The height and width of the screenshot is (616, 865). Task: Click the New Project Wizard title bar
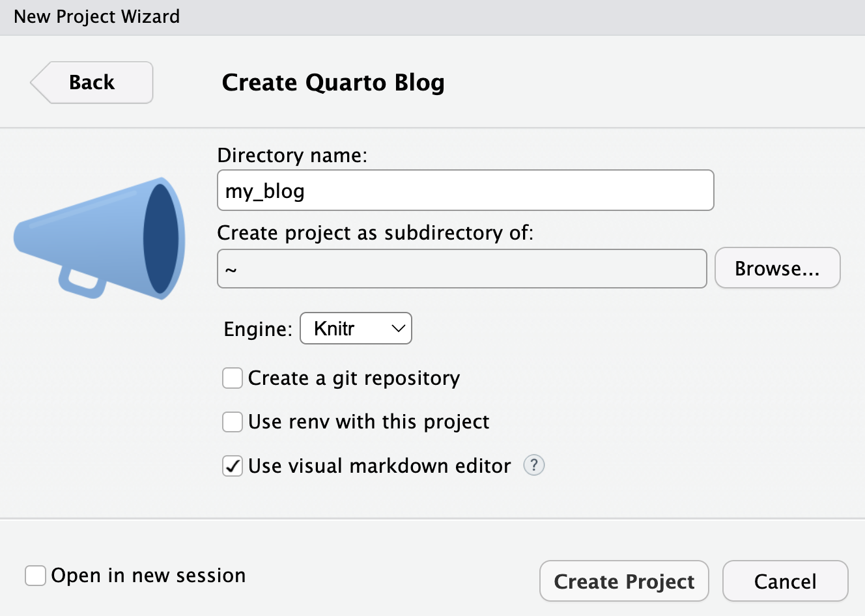coord(96,16)
